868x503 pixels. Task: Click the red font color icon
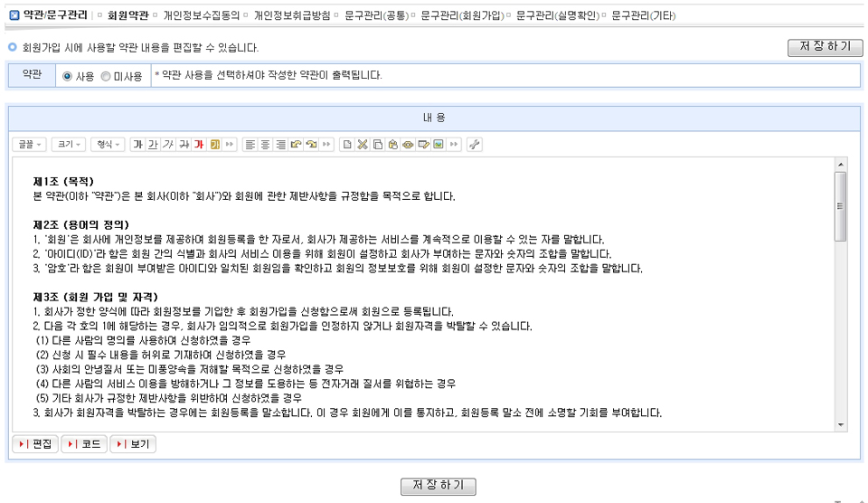coord(199,145)
